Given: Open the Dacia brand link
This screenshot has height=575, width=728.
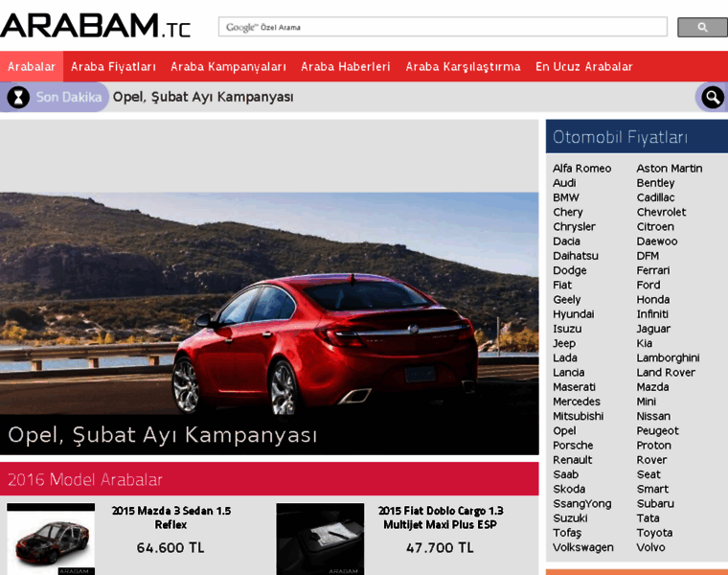Looking at the screenshot, I should tap(566, 241).
